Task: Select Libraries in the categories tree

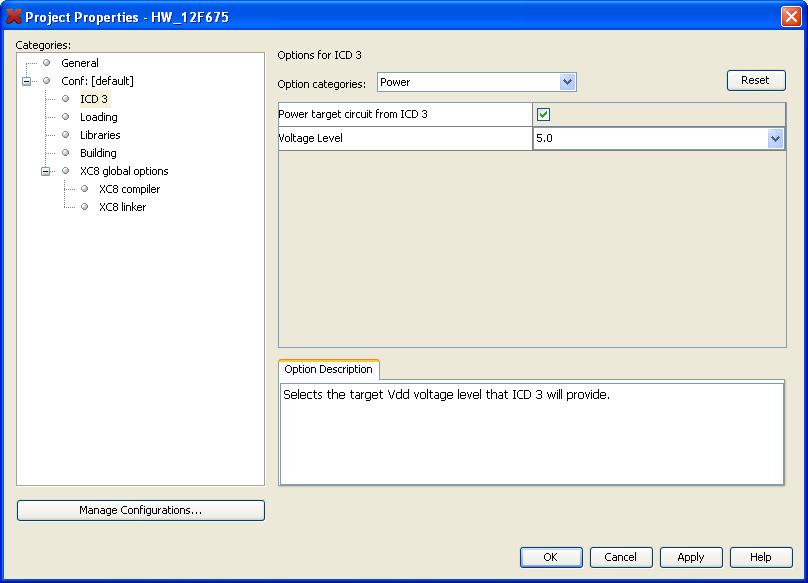Action: click(x=100, y=135)
